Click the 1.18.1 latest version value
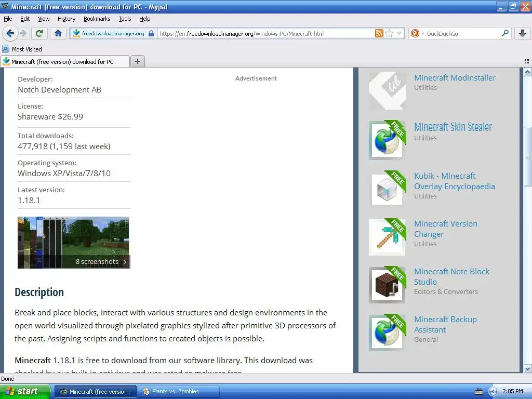 pyautogui.click(x=29, y=200)
